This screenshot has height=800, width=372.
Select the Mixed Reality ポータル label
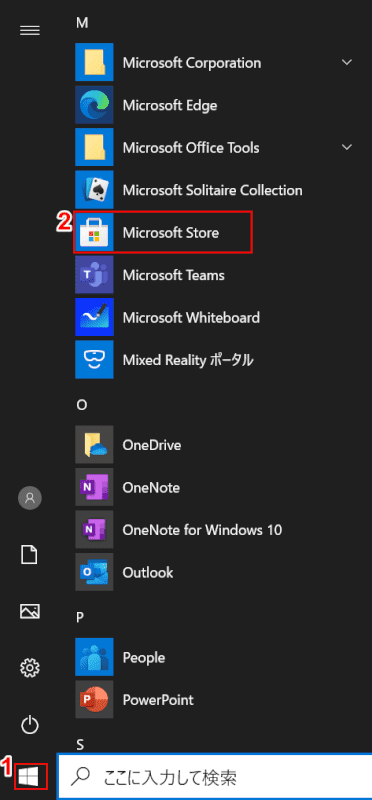click(x=188, y=360)
